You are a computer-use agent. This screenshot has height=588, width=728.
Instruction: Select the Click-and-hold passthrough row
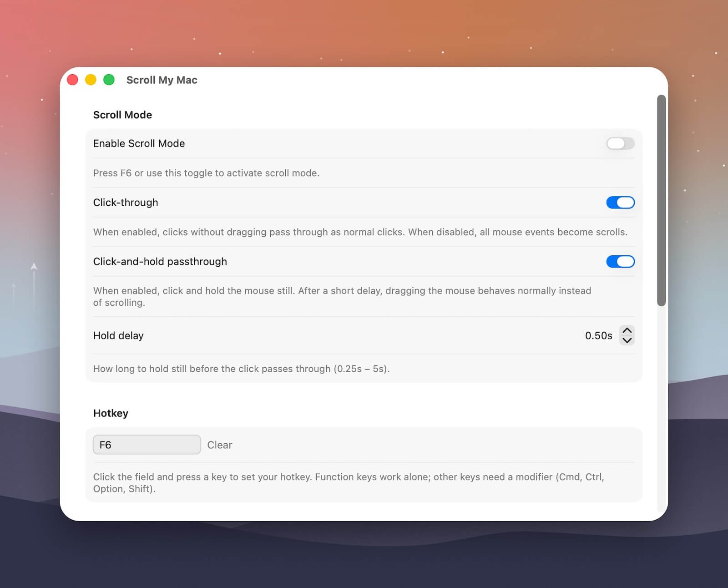click(160, 261)
